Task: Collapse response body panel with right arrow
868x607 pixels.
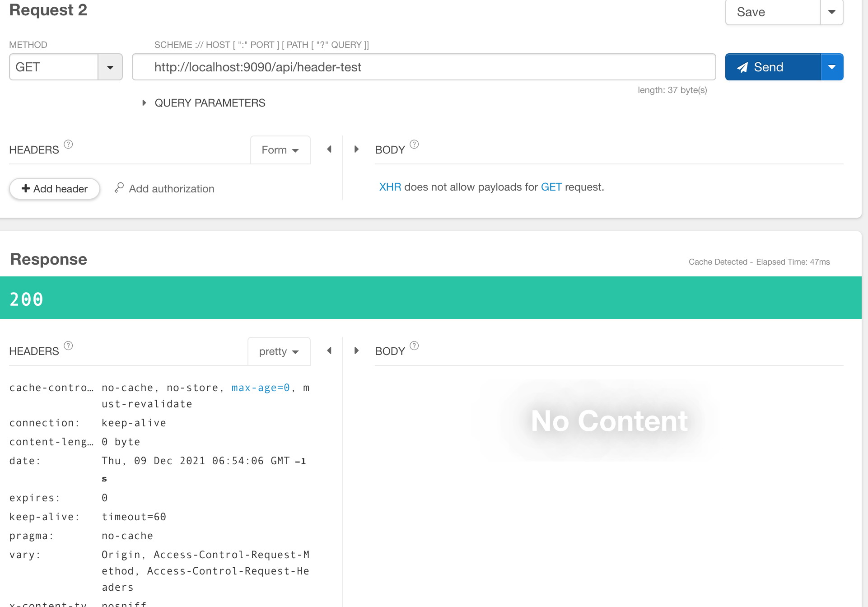Action: [356, 351]
